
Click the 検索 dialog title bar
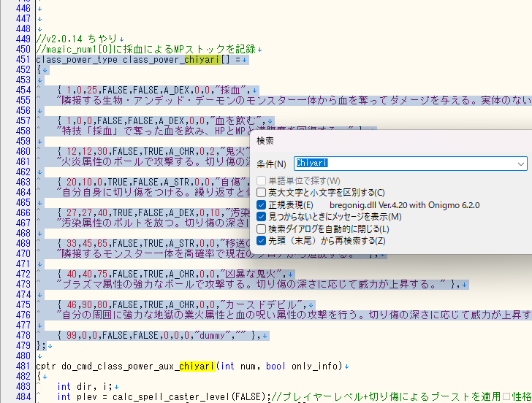(x=365, y=139)
